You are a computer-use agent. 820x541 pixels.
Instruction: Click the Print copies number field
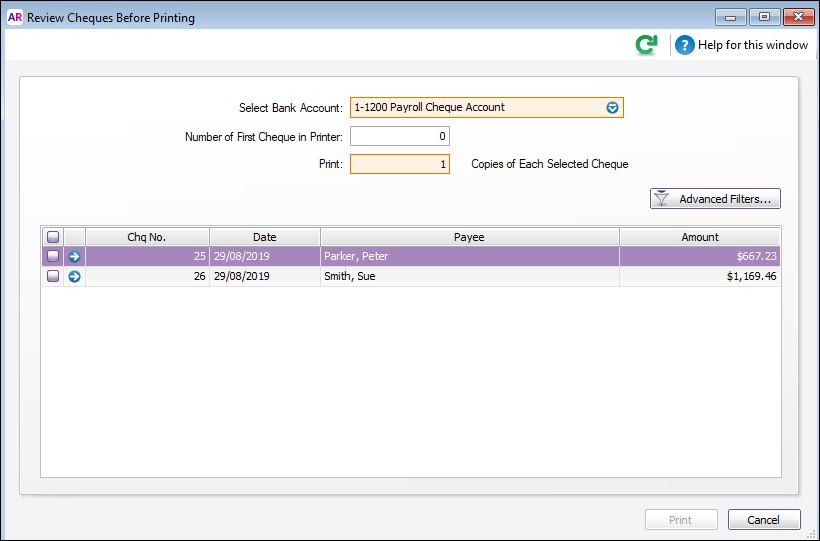399,164
